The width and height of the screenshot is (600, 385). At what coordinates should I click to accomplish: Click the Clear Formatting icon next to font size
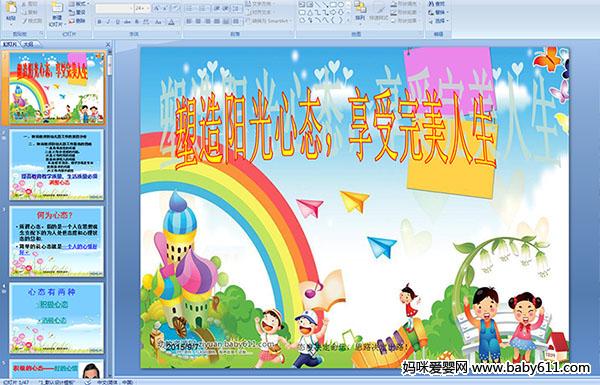click(175, 8)
